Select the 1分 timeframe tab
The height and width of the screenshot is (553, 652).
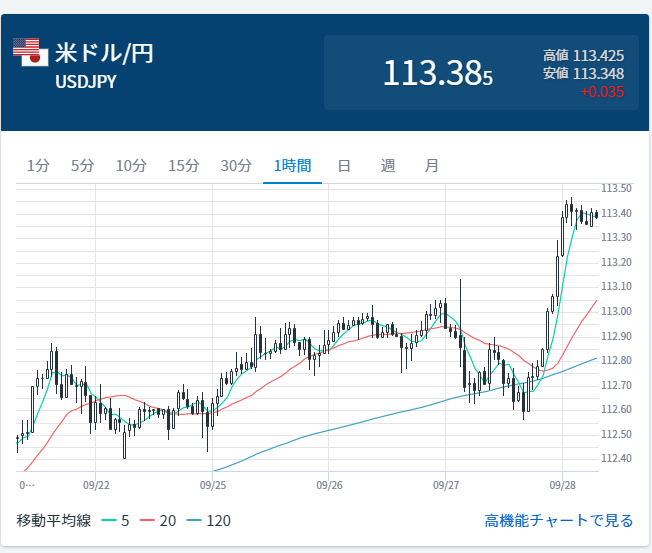pos(38,166)
